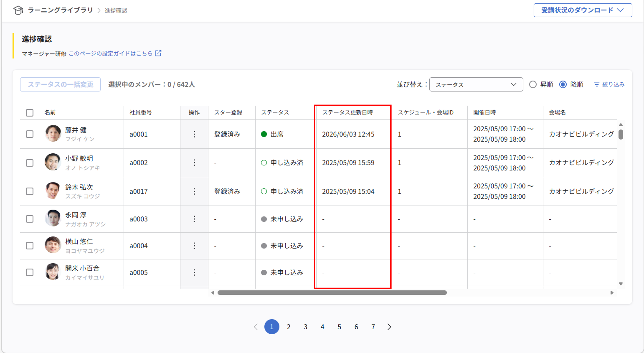Click the 出席 status of 藤井 健
Viewport: 644px width, 353px height.
coord(272,134)
